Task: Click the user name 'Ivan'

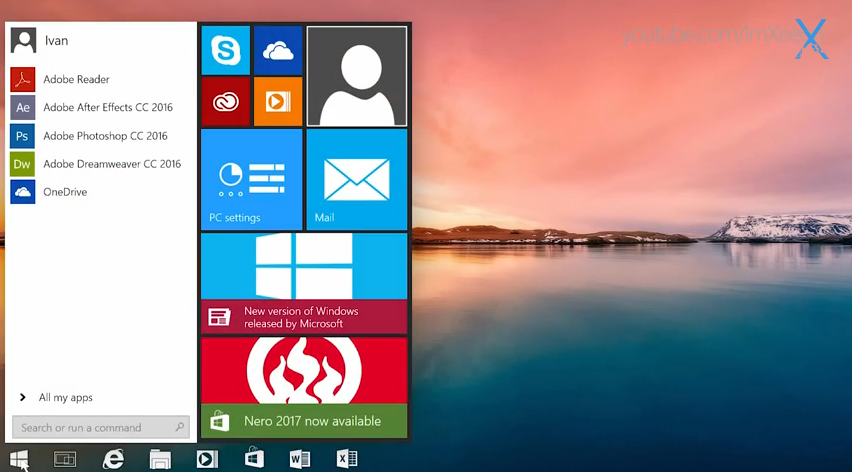Action: [x=56, y=41]
